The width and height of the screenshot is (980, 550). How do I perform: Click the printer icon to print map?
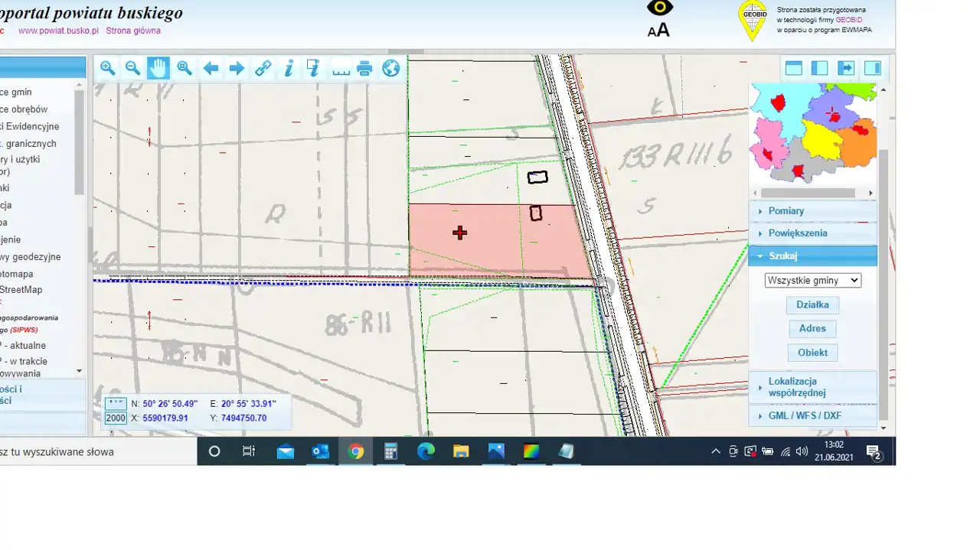[364, 68]
